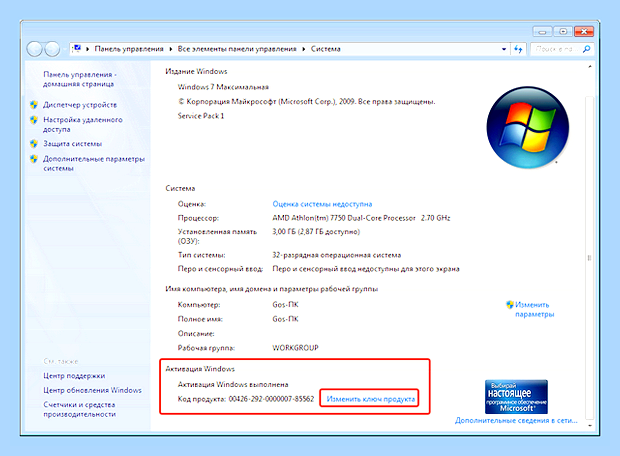Open Панель управления - домашняя страница link
Screen dimensions: 620x456
coord(80,79)
